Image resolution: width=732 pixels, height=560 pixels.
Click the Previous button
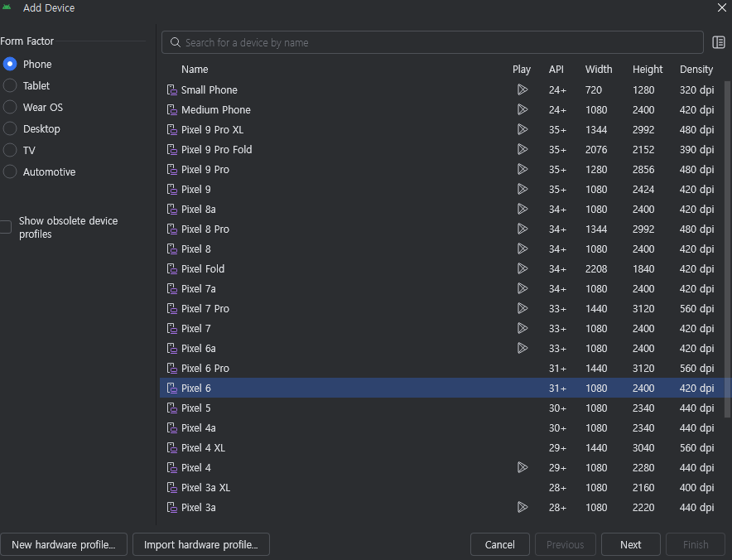pyautogui.click(x=566, y=544)
